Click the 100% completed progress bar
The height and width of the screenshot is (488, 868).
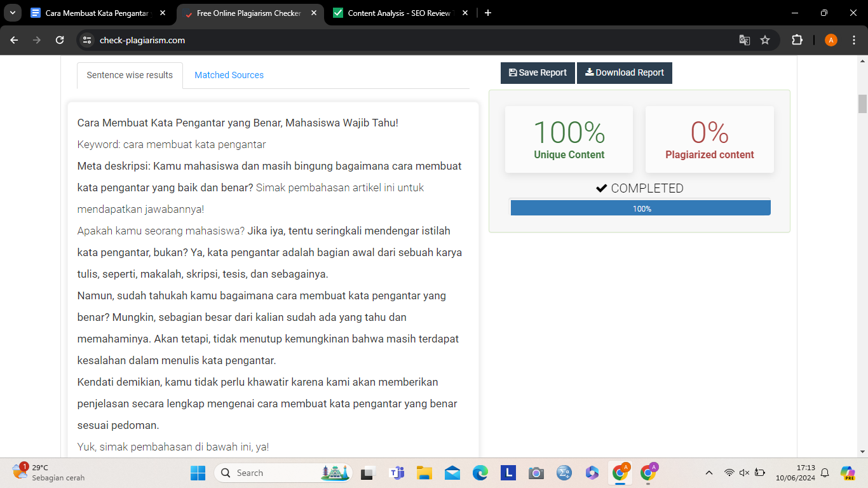pyautogui.click(x=641, y=208)
